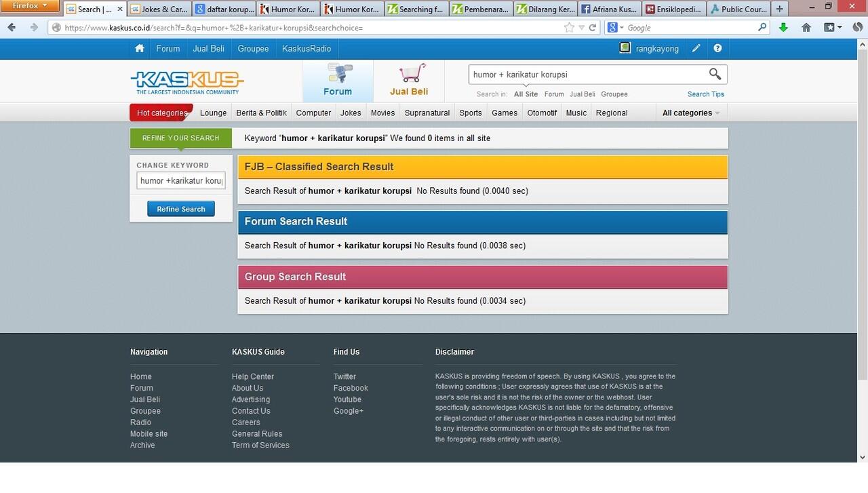Click the pencil compose icon in top bar
Viewport: 868px width, 493px height.
coord(696,48)
